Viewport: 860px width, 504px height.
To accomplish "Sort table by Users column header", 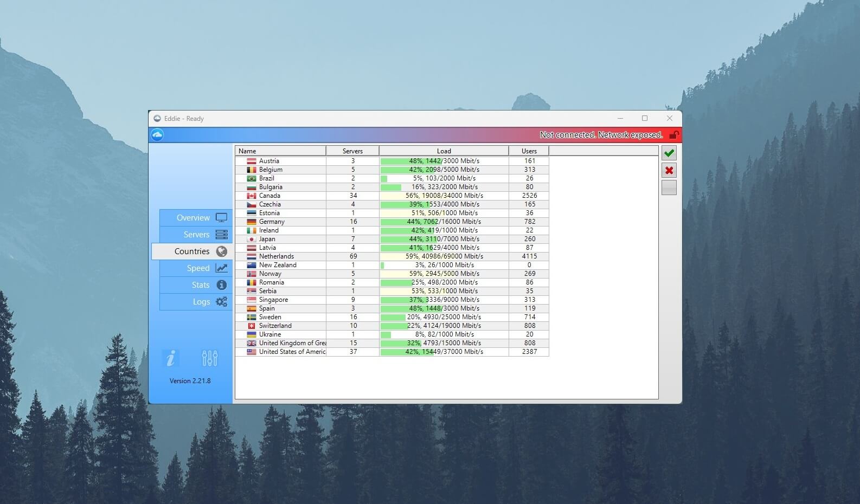I will coord(529,151).
